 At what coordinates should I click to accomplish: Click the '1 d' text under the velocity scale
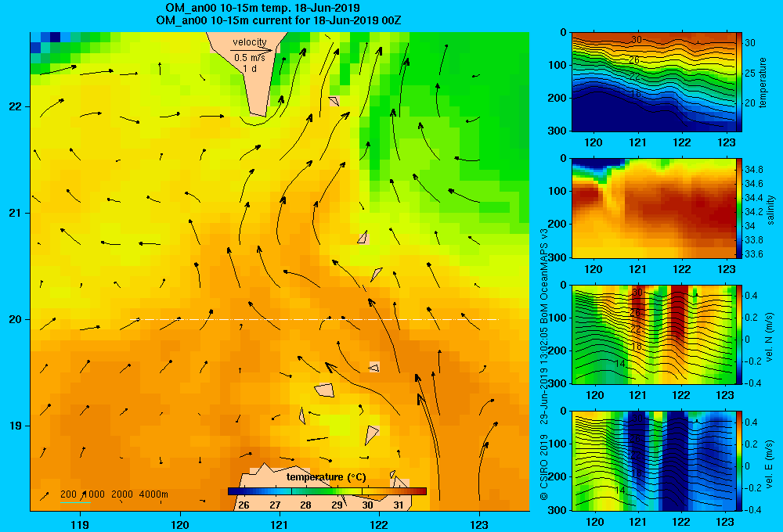pyautogui.click(x=250, y=69)
